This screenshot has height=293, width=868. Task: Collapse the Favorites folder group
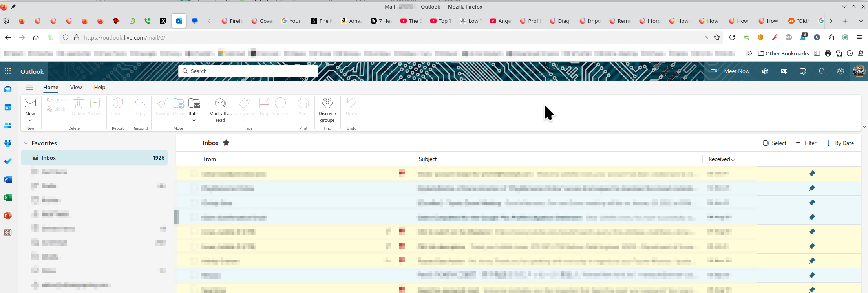click(x=26, y=143)
